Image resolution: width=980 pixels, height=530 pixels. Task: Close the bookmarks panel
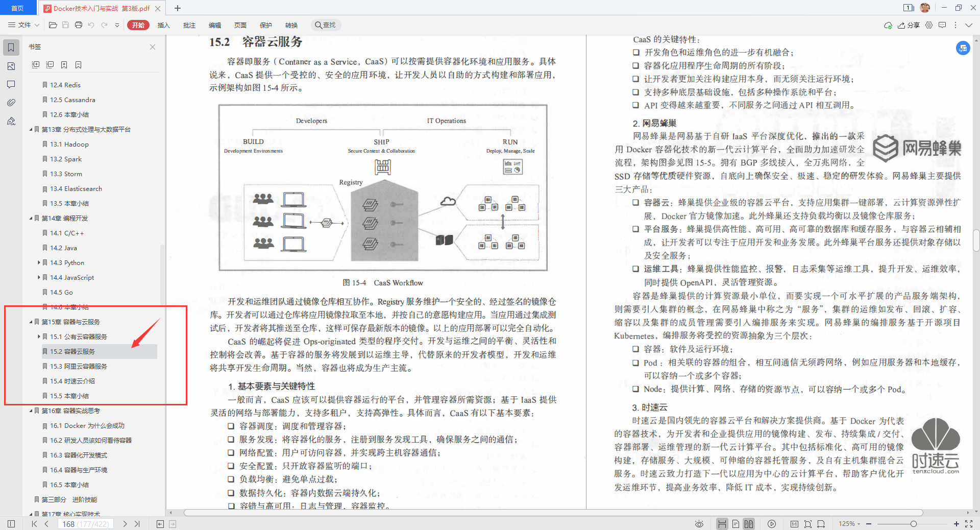click(153, 47)
